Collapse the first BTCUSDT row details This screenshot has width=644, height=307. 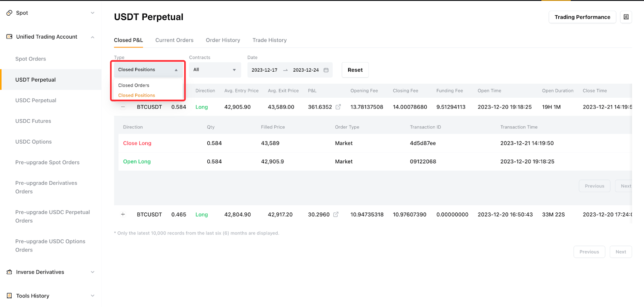(123, 107)
